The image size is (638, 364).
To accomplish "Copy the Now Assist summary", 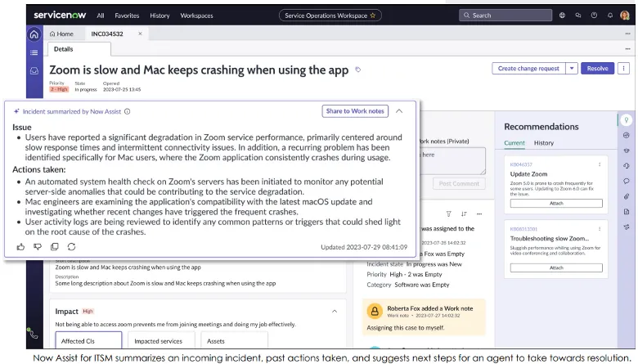I will point(55,247).
